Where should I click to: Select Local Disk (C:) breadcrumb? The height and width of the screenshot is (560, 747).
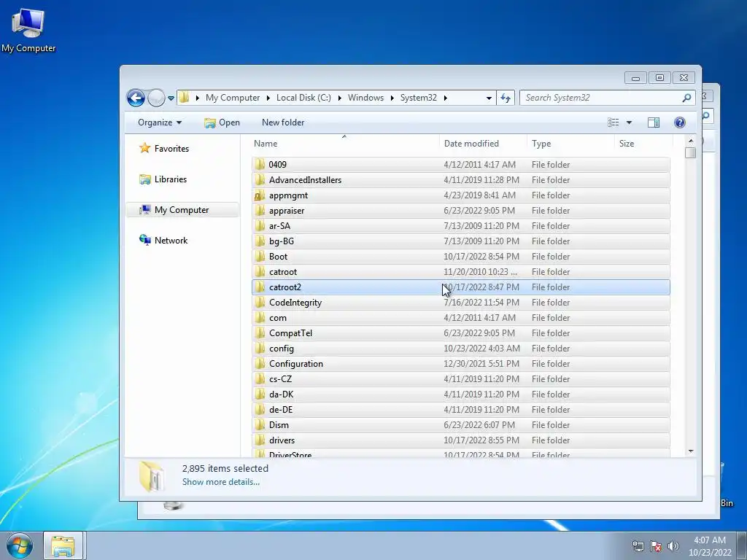[x=303, y=98]
